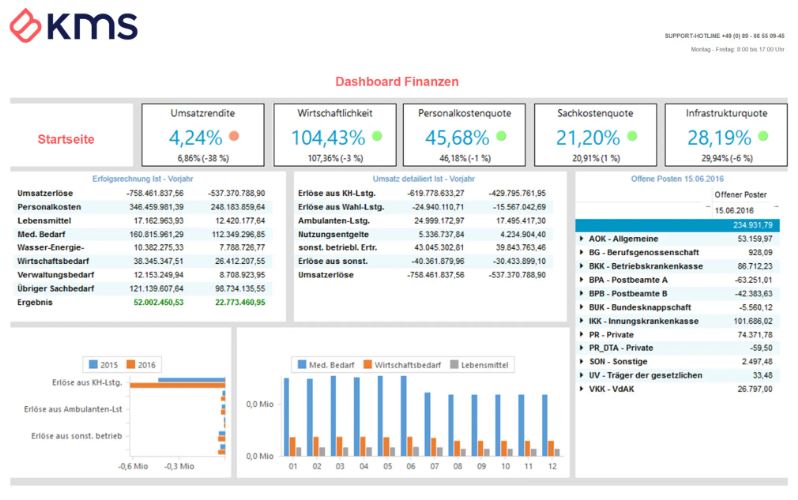The height and width of the screenshot is (500, 798).
Task: Toggle the Wirtschaftsbedarf legend entry
Action: [x=367, y=365]
